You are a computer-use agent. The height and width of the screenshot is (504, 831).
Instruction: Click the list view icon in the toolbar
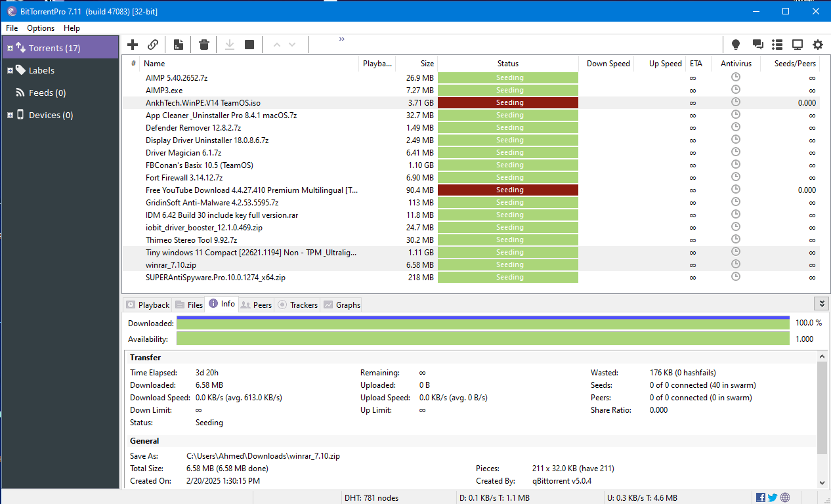pos(777,45)
